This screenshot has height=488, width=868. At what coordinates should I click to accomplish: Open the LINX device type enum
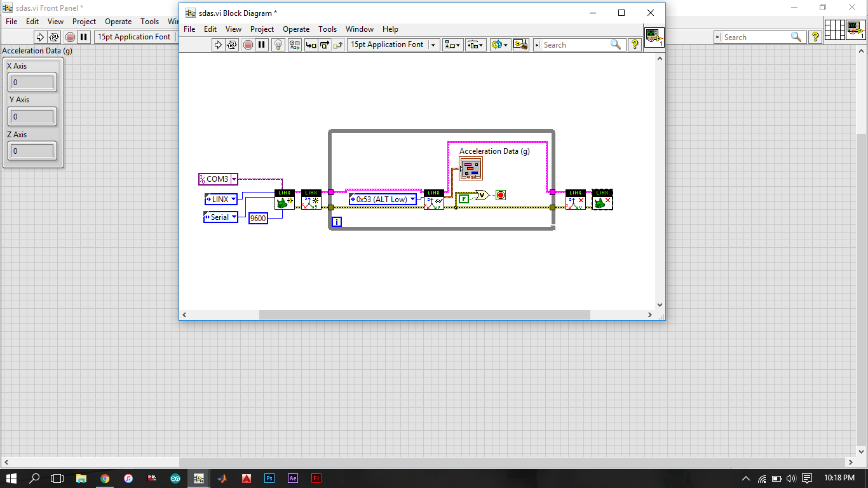tap(220, 199)
